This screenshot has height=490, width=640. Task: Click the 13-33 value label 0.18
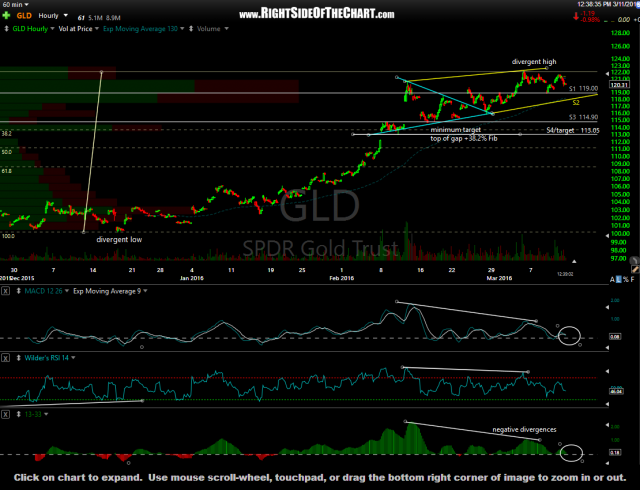click(x=615, y=452)
